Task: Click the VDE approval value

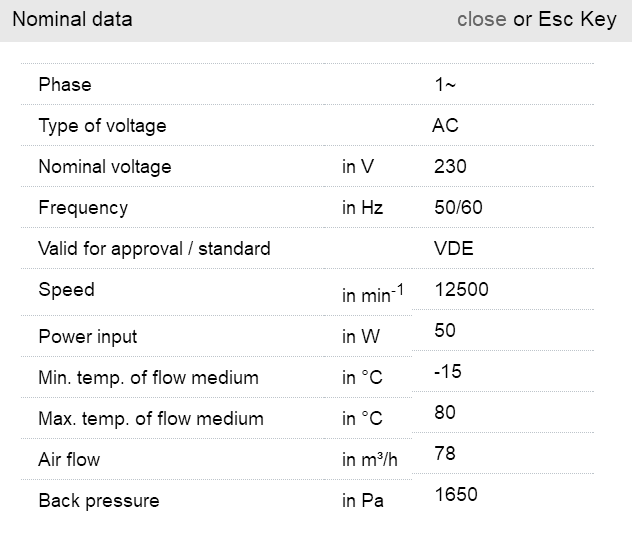Action: point(454,249)
